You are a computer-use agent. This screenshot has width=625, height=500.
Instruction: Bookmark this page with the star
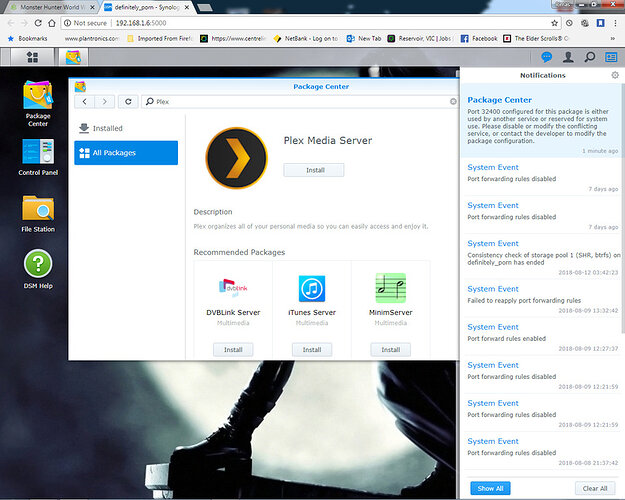554,23
